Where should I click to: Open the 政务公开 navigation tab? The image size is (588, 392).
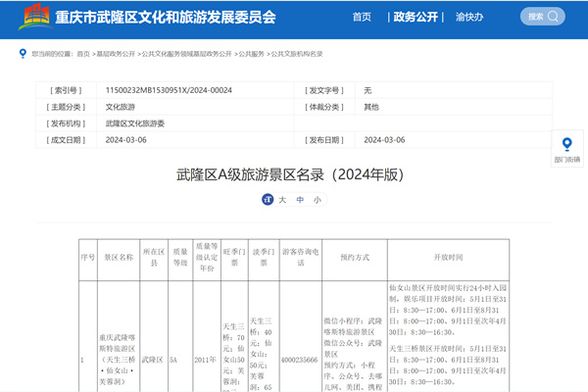[416, 17]
